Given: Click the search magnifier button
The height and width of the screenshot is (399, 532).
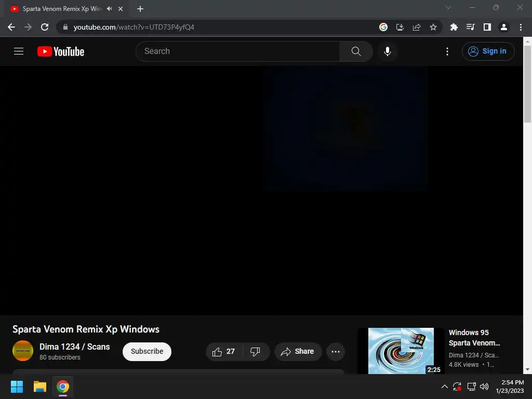Looking at the screenshot, I should tap(356, 51).
